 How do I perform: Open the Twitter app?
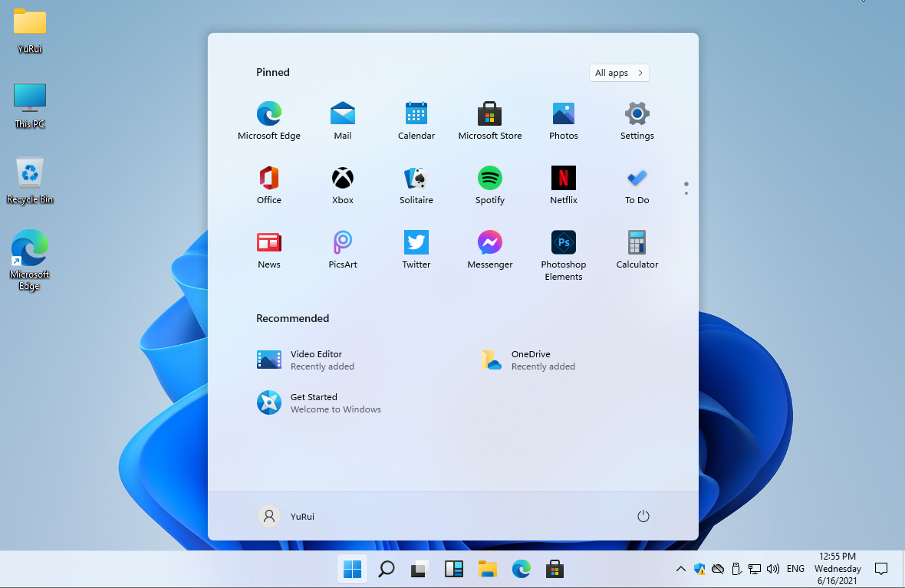[416, 250]
